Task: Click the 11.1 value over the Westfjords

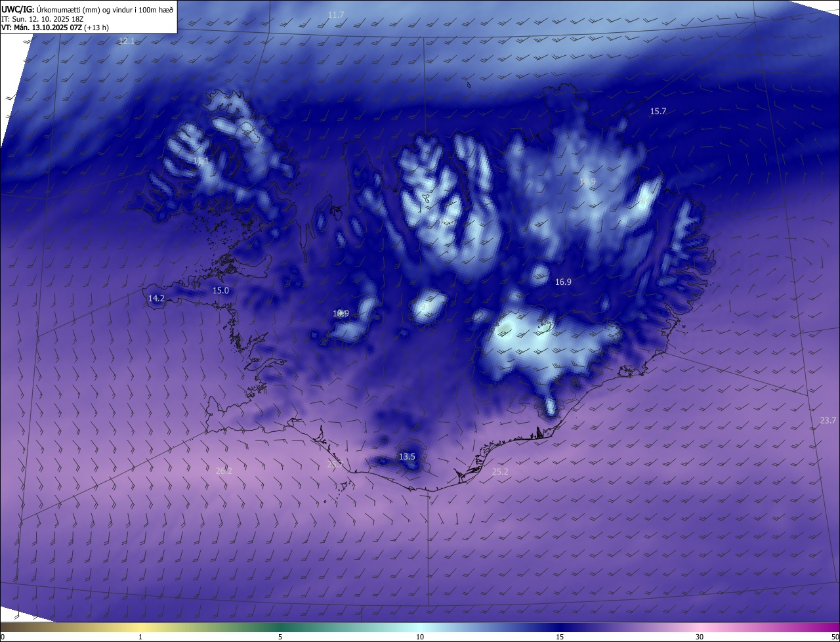Action: pos(201,161)
